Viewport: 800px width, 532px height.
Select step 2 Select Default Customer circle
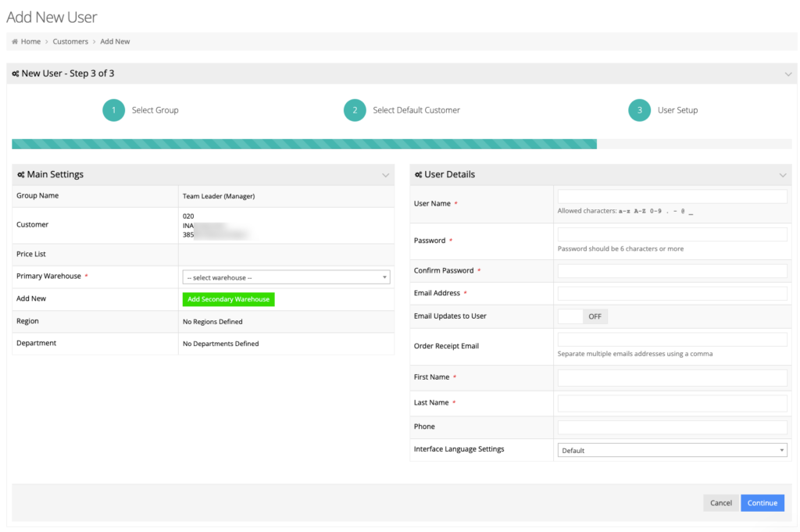(355, 110)
